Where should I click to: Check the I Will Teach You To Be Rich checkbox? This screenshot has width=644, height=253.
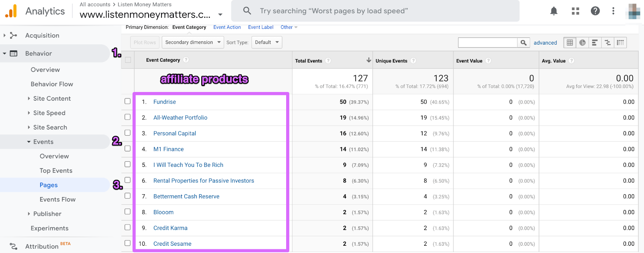pos(128,164)
